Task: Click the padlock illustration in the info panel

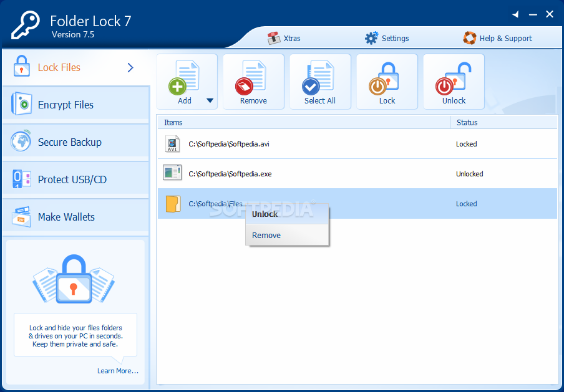Action: coord(74,279)
